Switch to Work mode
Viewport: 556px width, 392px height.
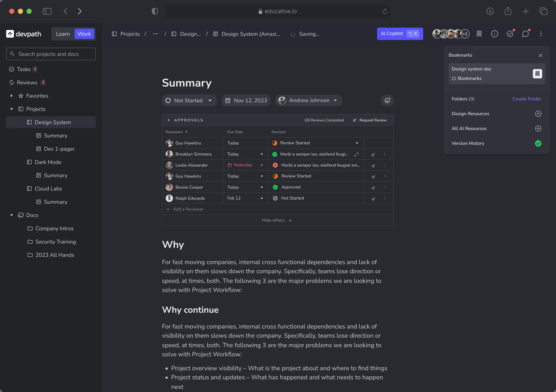tap(84, 34)
